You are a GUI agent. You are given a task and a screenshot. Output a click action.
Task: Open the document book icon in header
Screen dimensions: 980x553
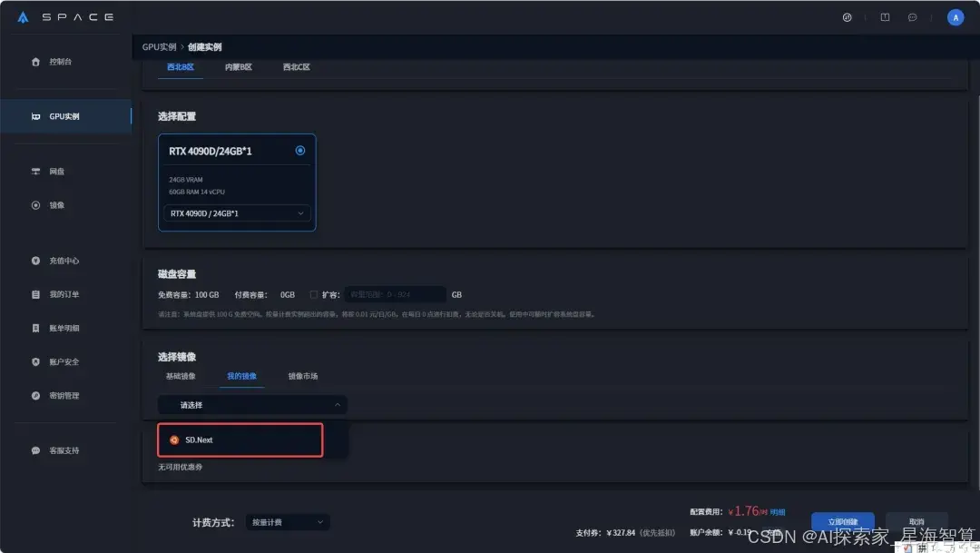pos(885,17)
